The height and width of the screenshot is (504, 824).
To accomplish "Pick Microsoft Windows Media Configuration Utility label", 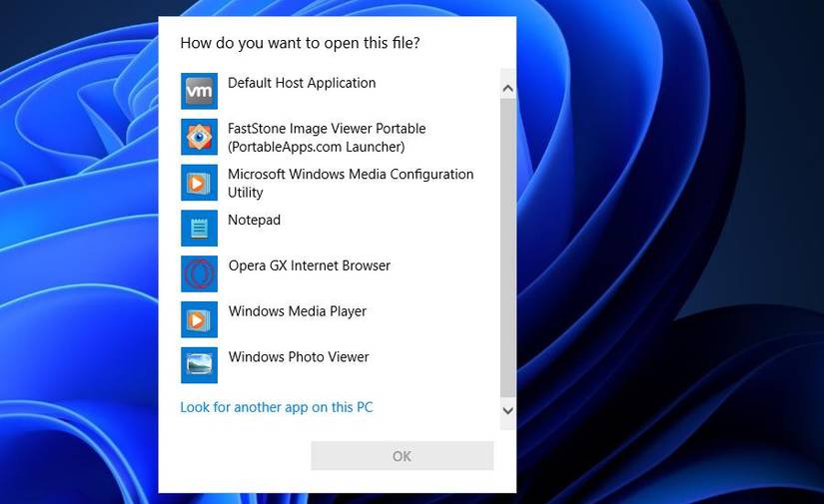I will pos(351,184).
